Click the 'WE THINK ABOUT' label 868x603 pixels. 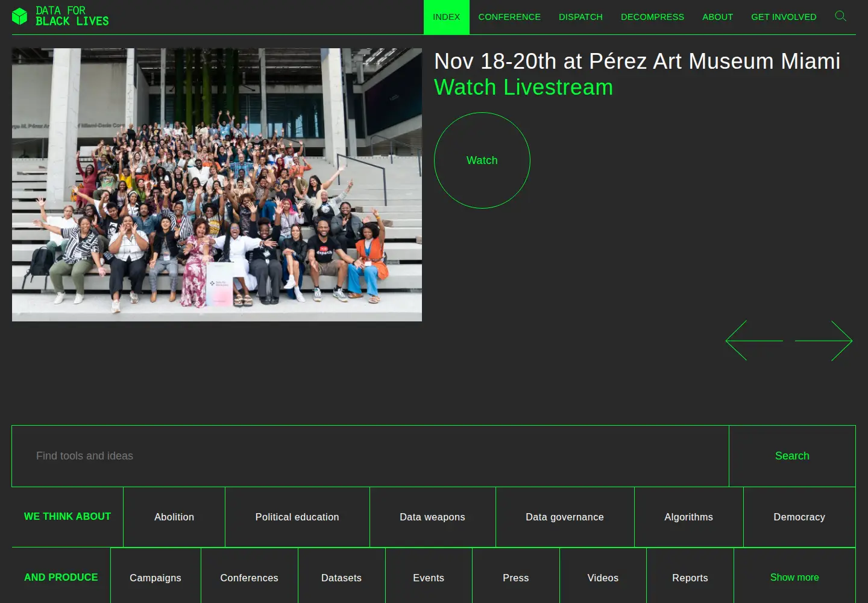(x=68, y=516)
